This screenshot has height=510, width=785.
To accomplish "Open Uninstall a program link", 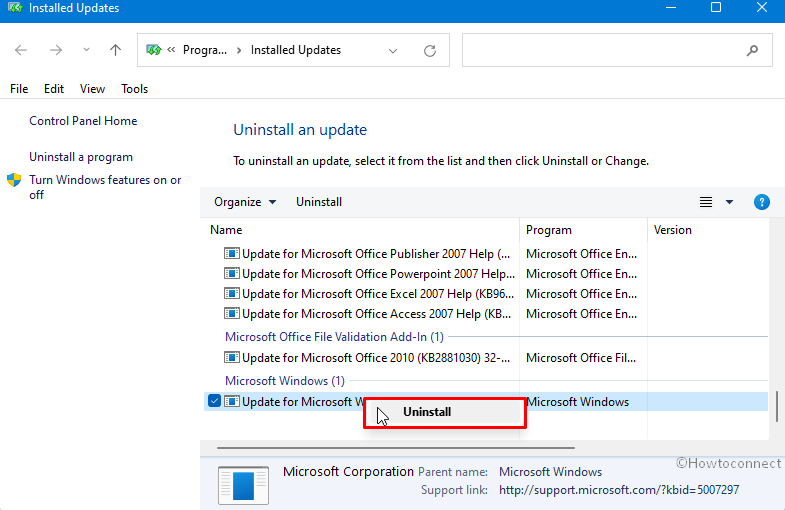I will [81, 157].
